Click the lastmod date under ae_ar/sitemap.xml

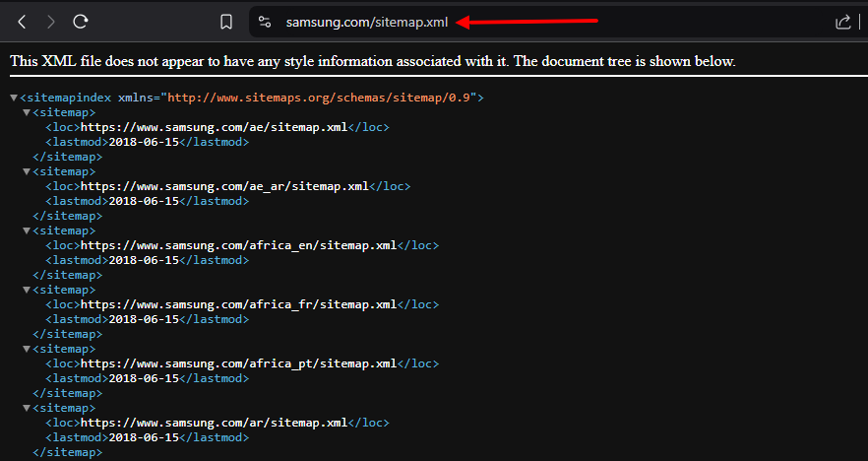click(x=144, y=201)
